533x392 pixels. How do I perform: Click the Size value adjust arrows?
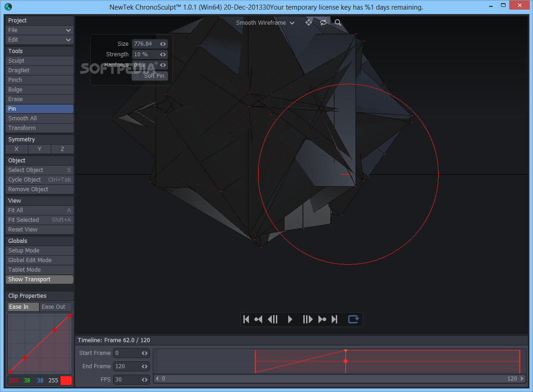[163, 44]
